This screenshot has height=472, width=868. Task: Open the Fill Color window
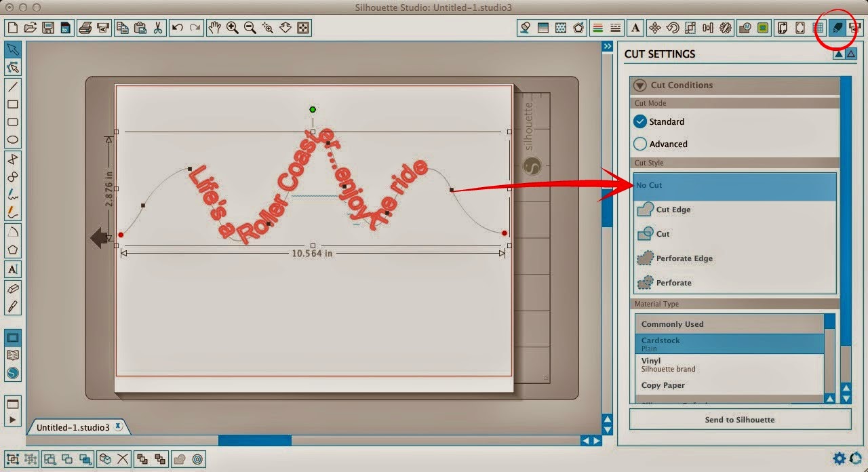click(526, 28)
